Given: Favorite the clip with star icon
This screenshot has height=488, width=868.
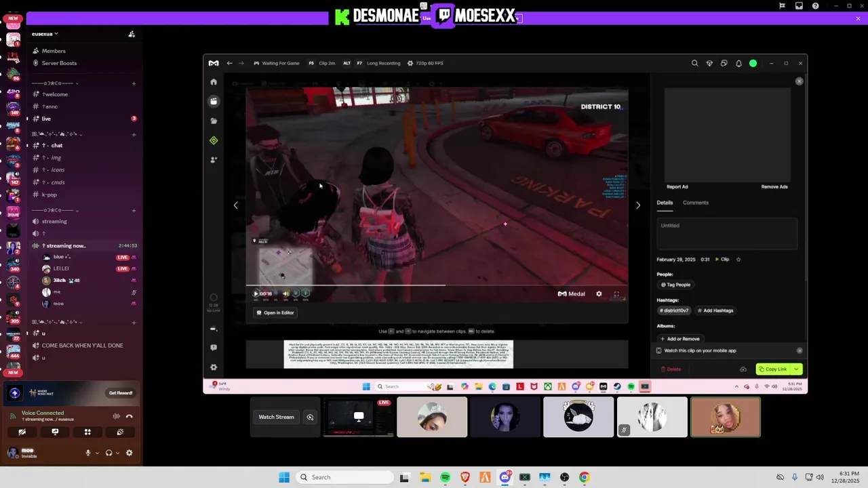Looking at the screenshot, I should coord(738,259).
